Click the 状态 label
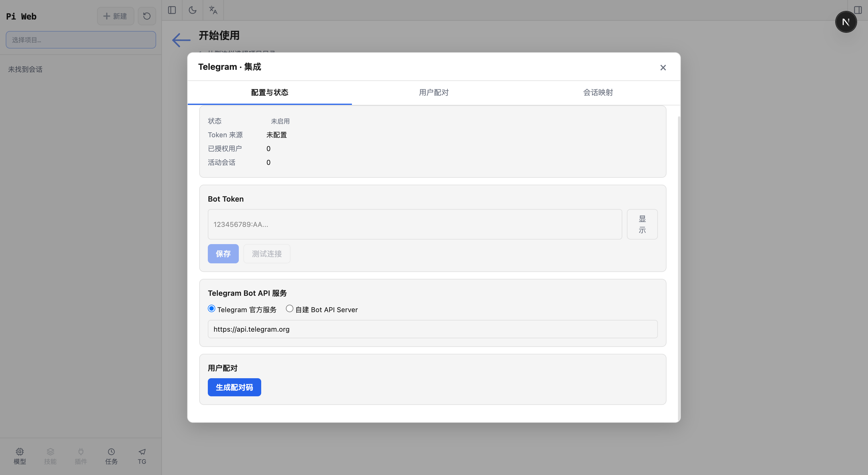The image size is (868, 475). point(215,121)
